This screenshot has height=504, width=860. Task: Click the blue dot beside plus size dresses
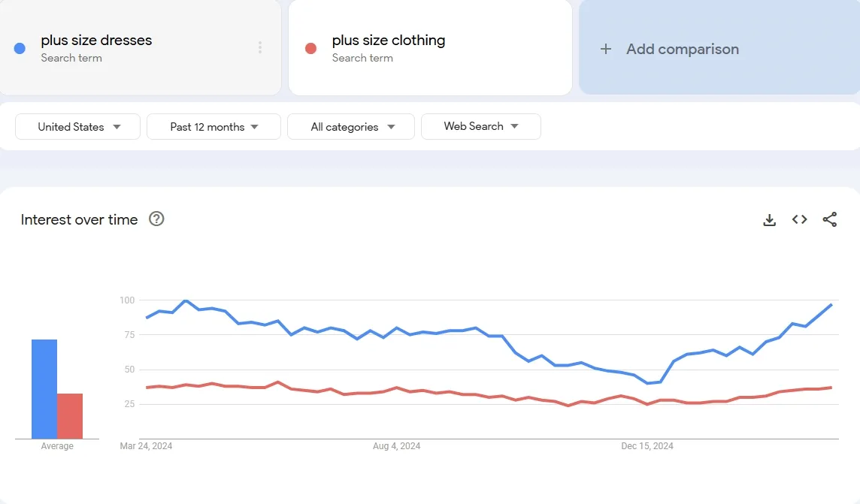click(20, 48)
